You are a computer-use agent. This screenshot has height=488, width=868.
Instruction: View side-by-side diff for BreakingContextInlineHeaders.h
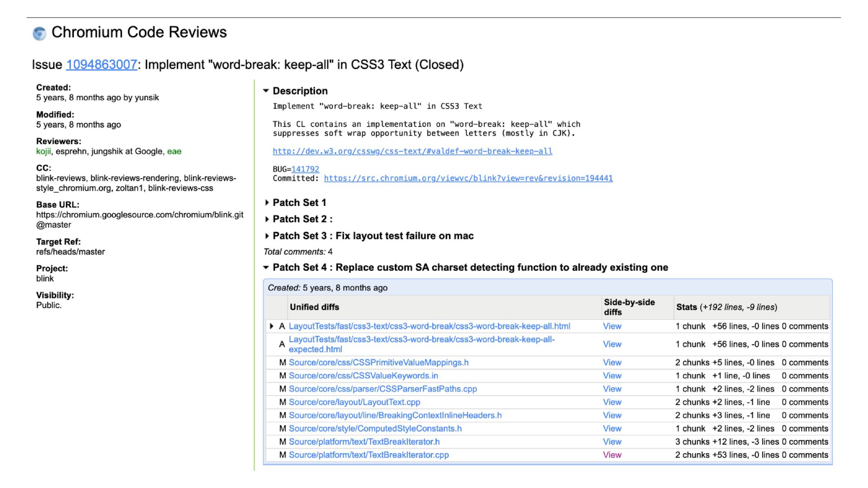[612, 415]
